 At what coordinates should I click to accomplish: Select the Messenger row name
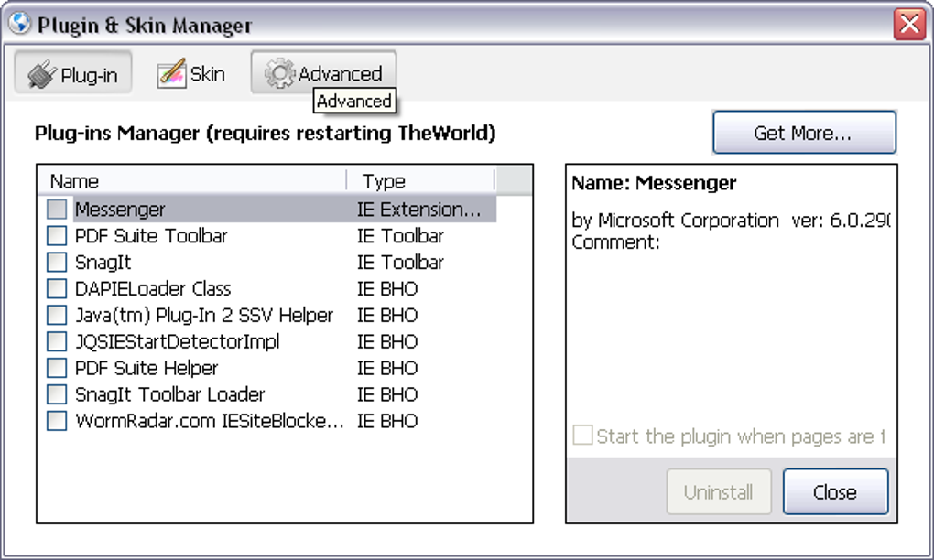(x=120, y=210)
